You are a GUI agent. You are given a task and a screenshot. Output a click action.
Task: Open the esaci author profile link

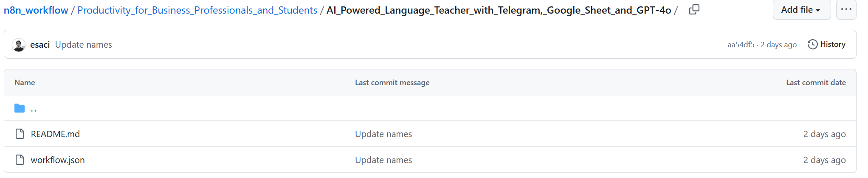point(40,45)
